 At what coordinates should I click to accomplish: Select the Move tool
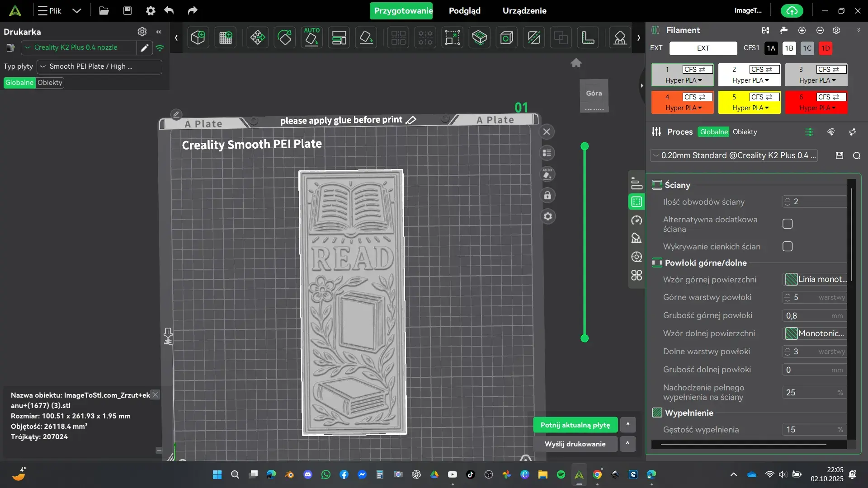point(257,38)
